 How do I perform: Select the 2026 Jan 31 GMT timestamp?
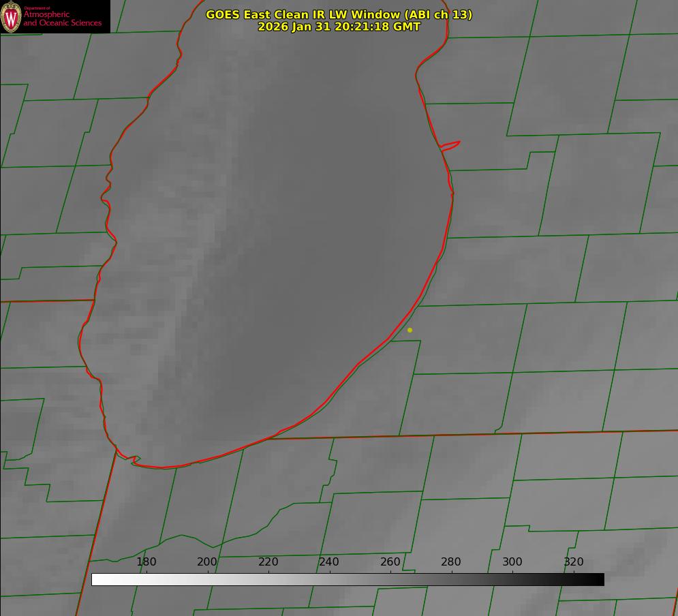click(x=339, y=27)
